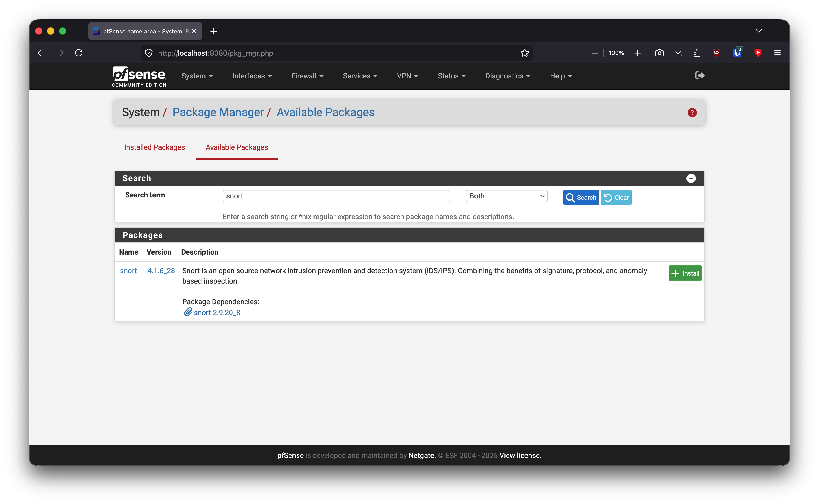Viewport: 819px width, 504px height.
Task: Take a screenshot with the camera icon
Action: 659,53
